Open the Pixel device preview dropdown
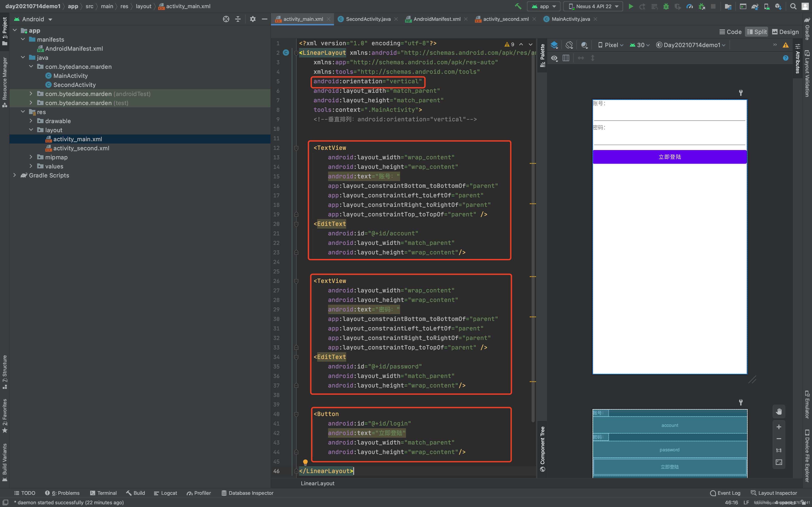Viewport: 812px width, 507px height. [611, 45]
